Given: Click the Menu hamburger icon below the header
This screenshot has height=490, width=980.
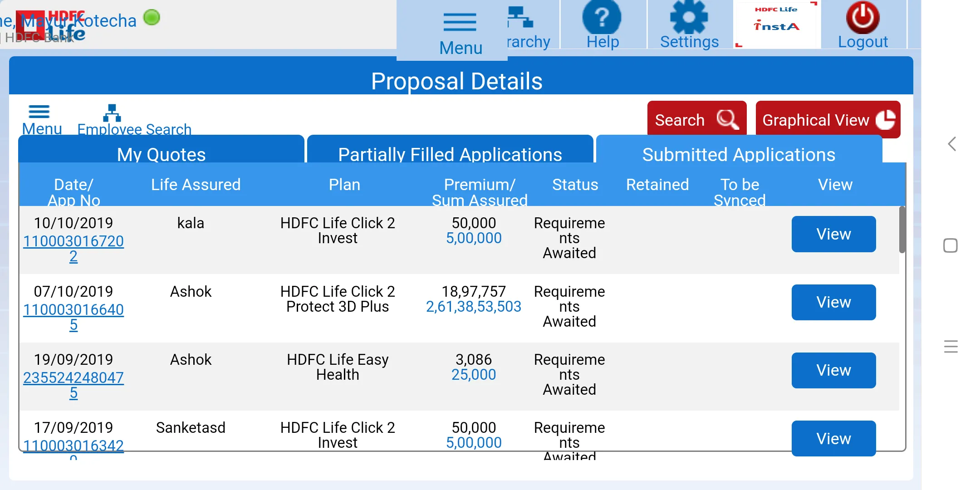Looking at the screenshot, I should point(39,111).
